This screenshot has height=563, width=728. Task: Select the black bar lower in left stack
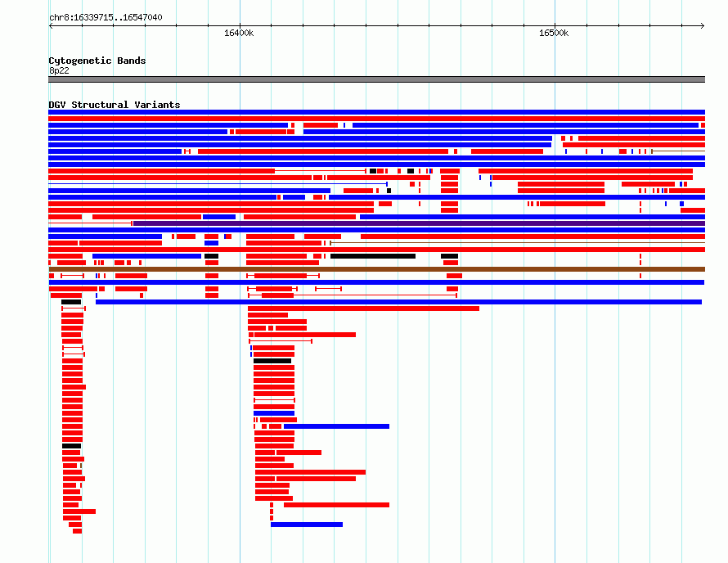tap(71, 446)
